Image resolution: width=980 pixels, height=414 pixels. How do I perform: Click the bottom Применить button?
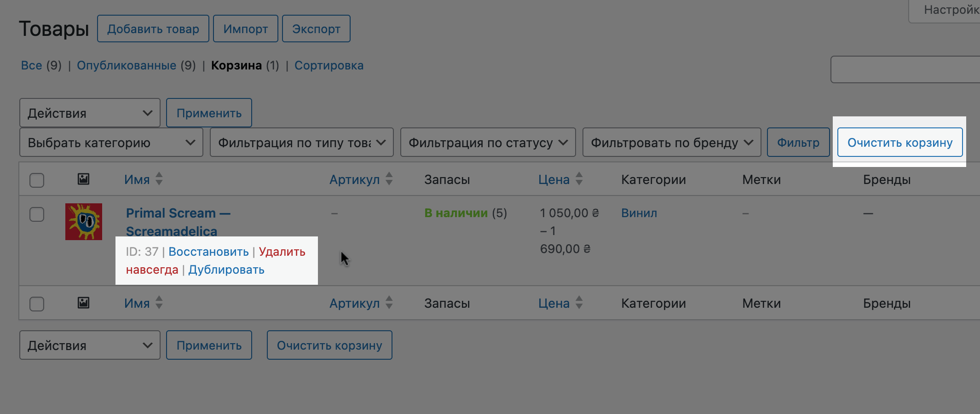209,345
